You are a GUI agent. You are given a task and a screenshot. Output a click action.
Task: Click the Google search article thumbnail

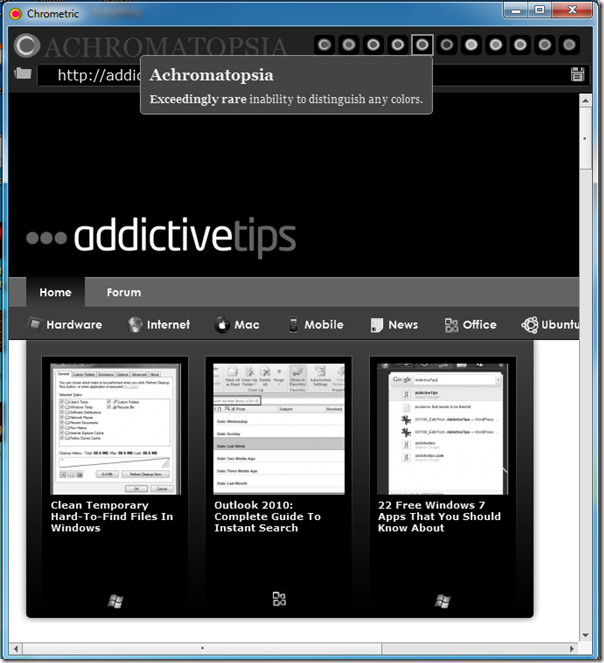(x=442, y=429)
